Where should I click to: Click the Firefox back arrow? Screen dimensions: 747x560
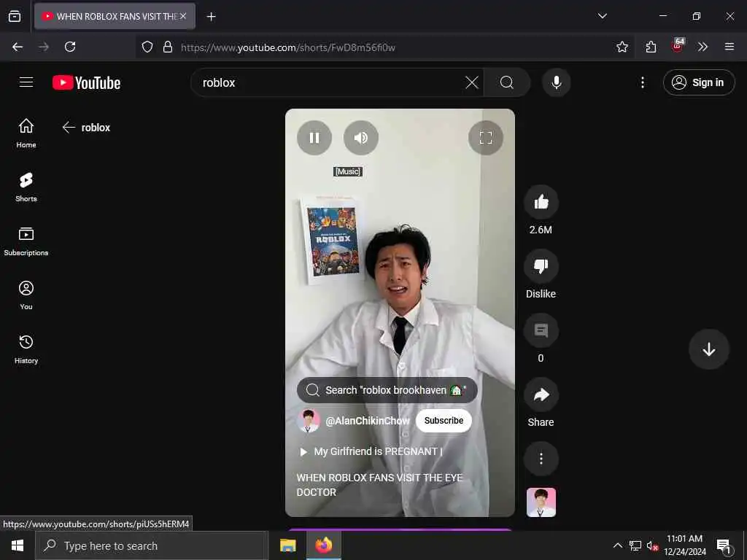tap(18, 47)
